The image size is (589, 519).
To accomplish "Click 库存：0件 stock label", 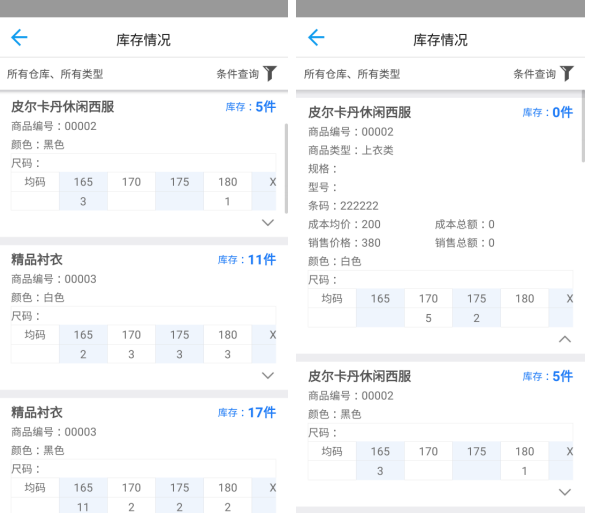I will tap(548, 112).
